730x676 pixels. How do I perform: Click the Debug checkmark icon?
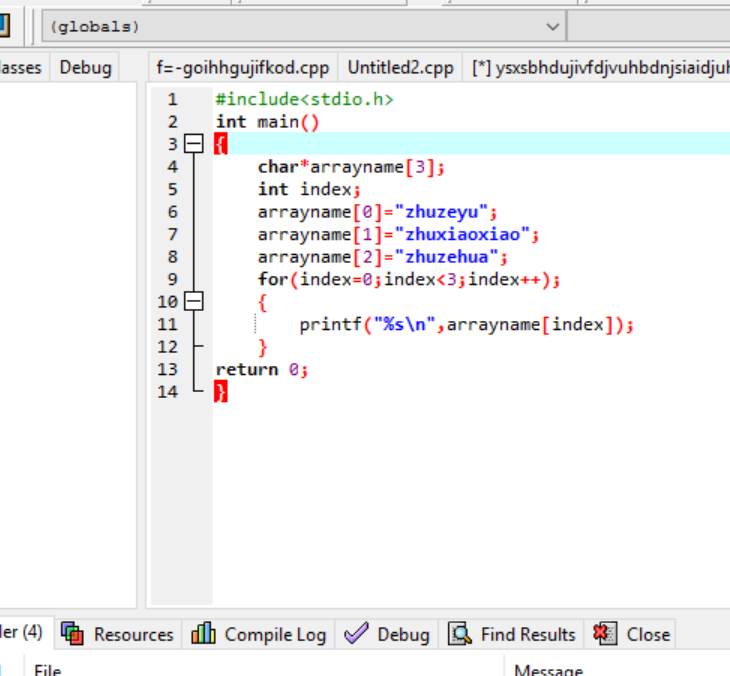coord(356,634)
